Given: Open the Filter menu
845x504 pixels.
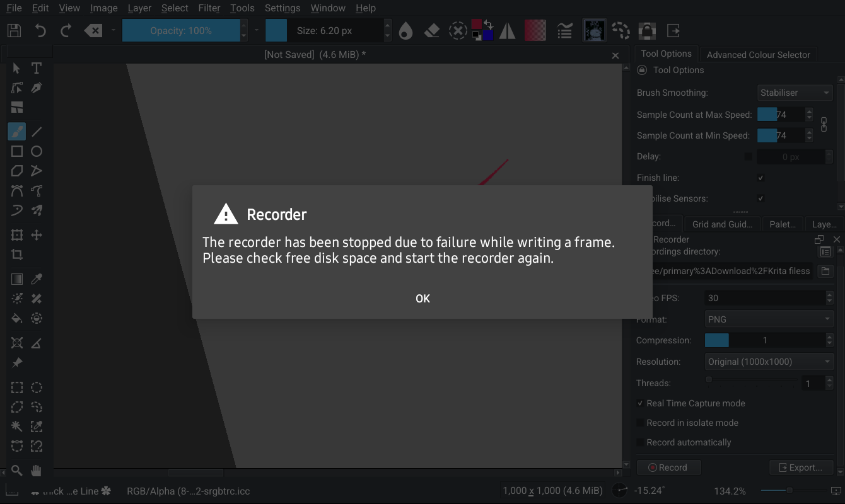Looking at the screenshot, I should click(x=209, y=8).
